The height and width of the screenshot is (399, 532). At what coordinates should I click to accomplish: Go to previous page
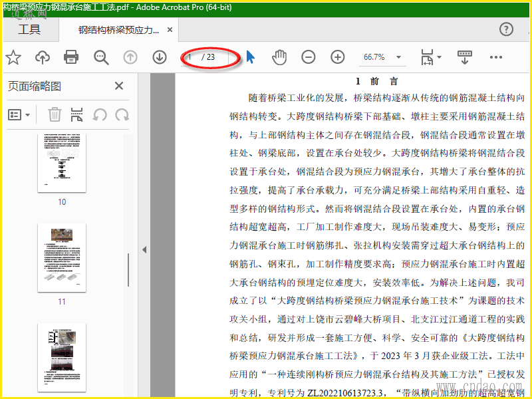[x=130, y=57]
